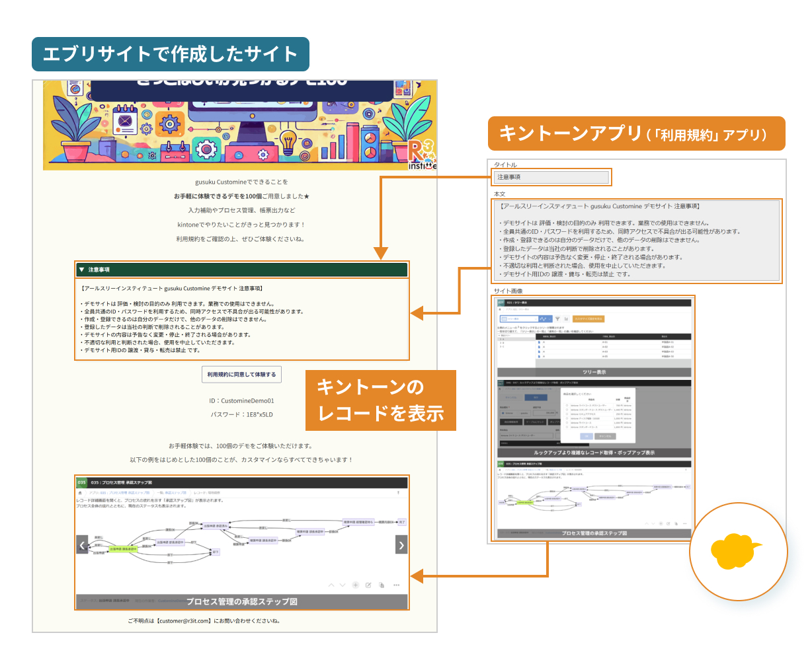This screenshot has height=670, width=812.
Task: Click the next record down arrow in carousel slide
Action: pyautogui.click(x=342, y=585)
